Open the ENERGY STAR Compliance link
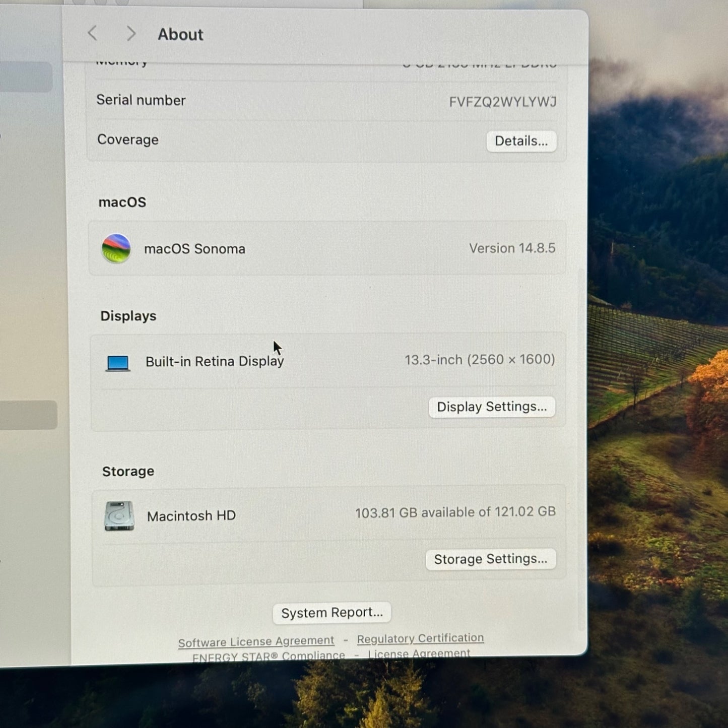 coord(269,656)
